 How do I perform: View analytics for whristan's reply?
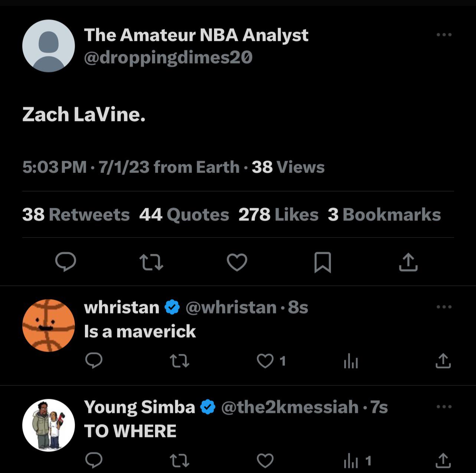coord(351,361)
